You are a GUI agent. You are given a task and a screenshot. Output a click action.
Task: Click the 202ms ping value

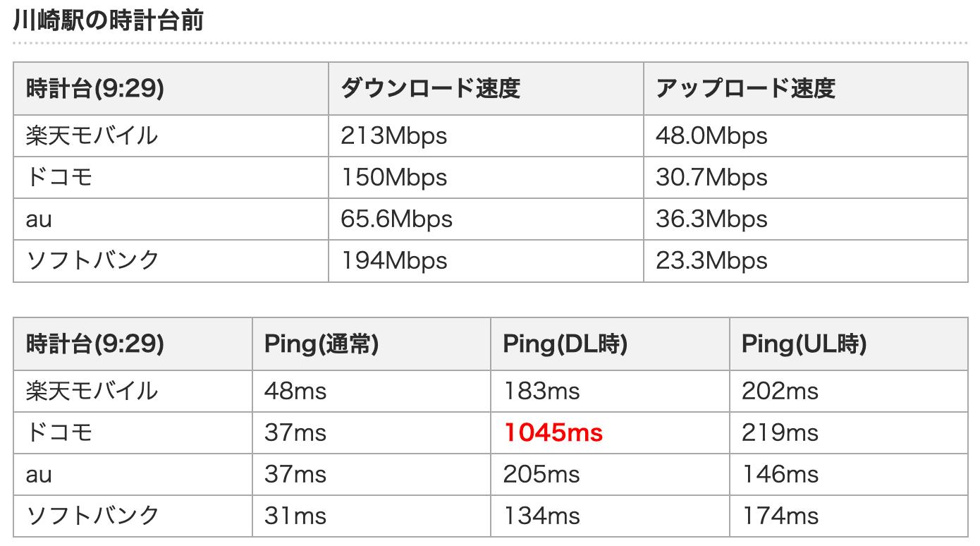coord(780,390)
